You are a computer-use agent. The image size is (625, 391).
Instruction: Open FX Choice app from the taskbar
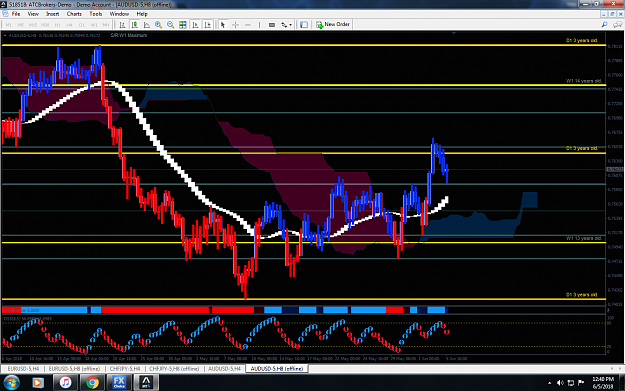[119, 383]
